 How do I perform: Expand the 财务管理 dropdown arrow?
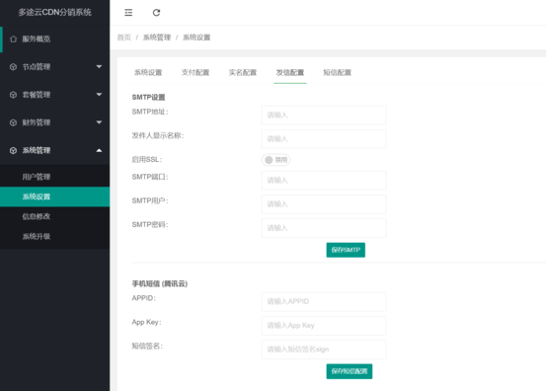coord(99,122)
